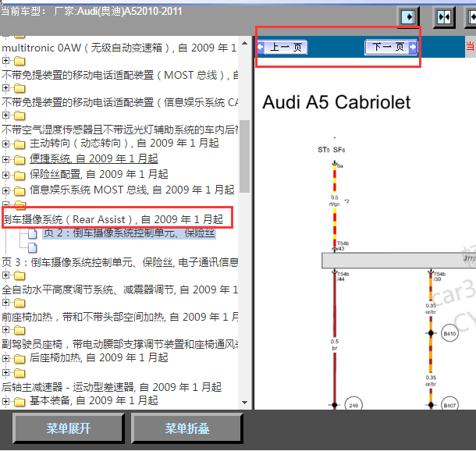476x451 pixels.
Task: Click the B407 connection node in diagram
Action: 449,405
